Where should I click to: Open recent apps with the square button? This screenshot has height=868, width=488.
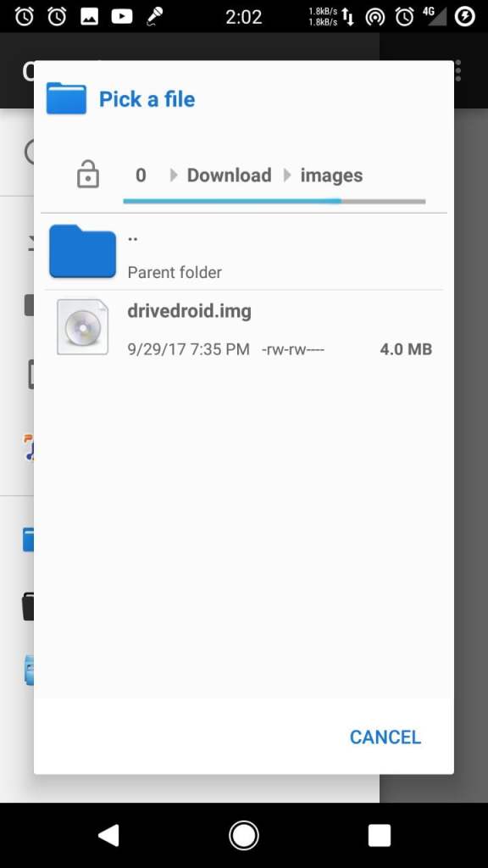(x=380, y=835)
